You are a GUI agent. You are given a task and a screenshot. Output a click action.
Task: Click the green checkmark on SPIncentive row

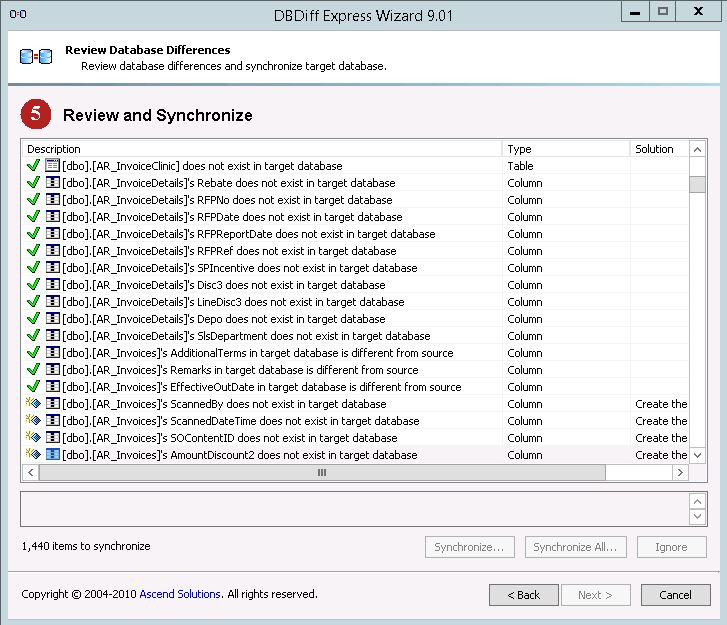pyautogui.click(x=34, y=268)
